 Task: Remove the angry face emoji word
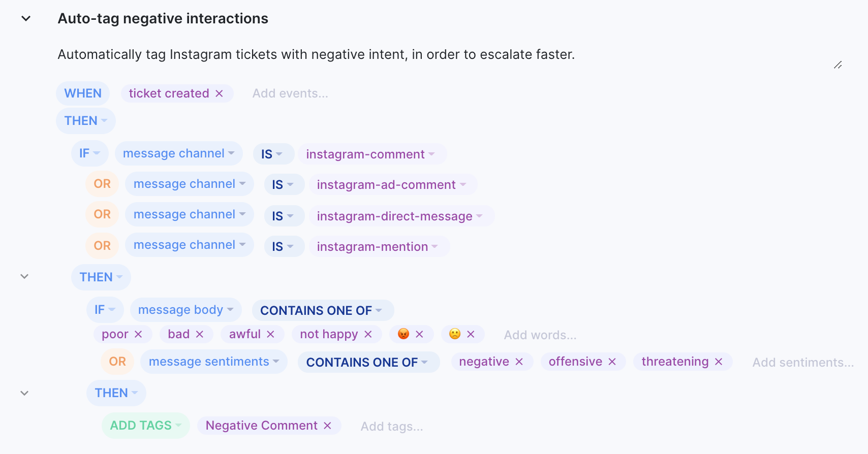(419, 334)
